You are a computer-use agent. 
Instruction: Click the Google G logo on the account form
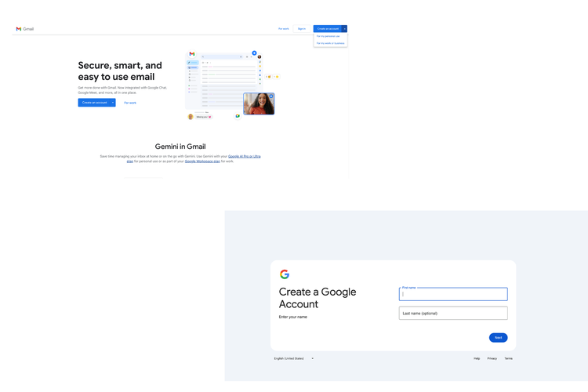tap(285, 274)
